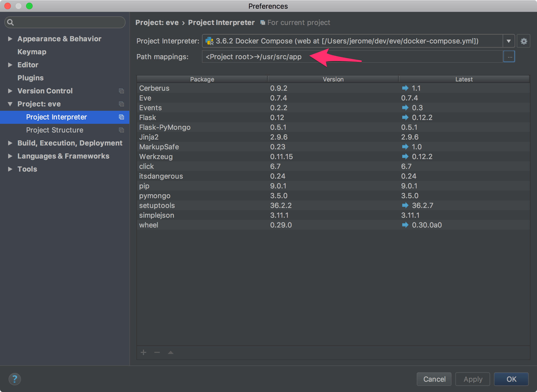The height and width of the screenshot is (392, 537).
Task: Sort by the Latest column header
Action: click(x=464, y=79)
